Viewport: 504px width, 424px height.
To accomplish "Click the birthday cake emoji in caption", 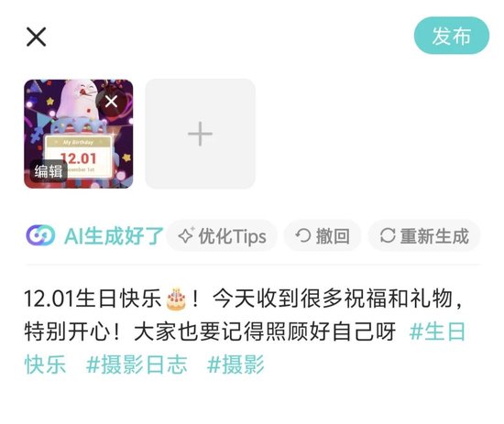I will 176,299.
